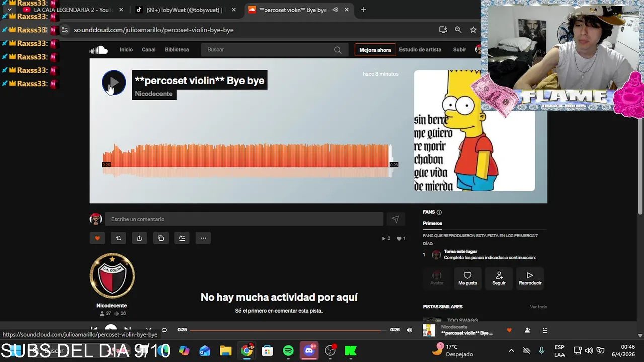Open Microsoft Store from the taskbar

(267, 351)
